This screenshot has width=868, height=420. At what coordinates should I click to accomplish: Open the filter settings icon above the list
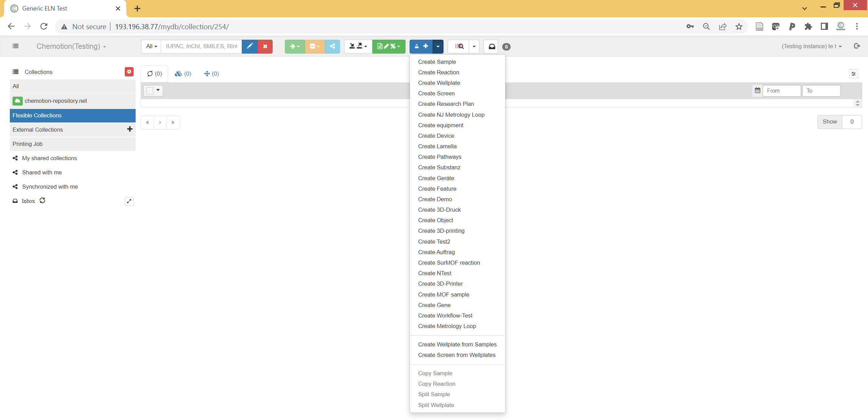(x=854, y=74)
